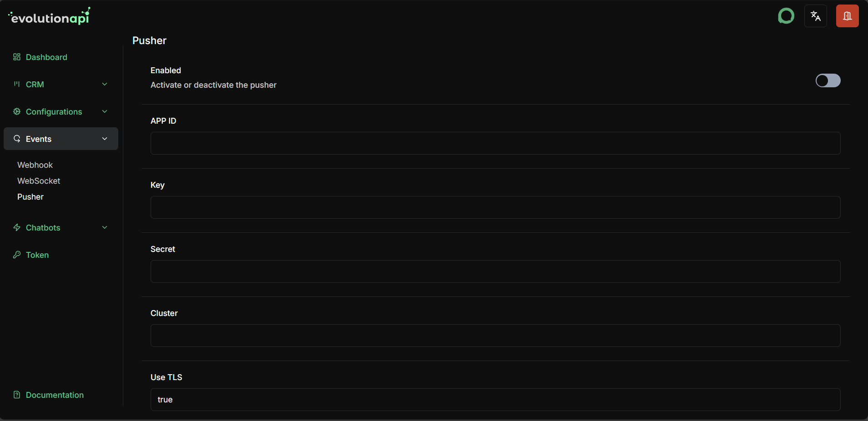Click the Chatbots lightning icon

[x=16, y=227]
